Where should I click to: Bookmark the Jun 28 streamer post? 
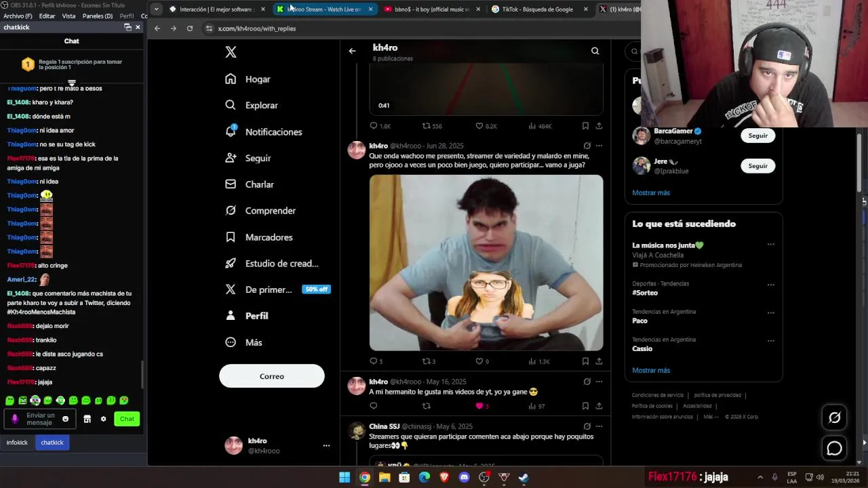[585, 361]
